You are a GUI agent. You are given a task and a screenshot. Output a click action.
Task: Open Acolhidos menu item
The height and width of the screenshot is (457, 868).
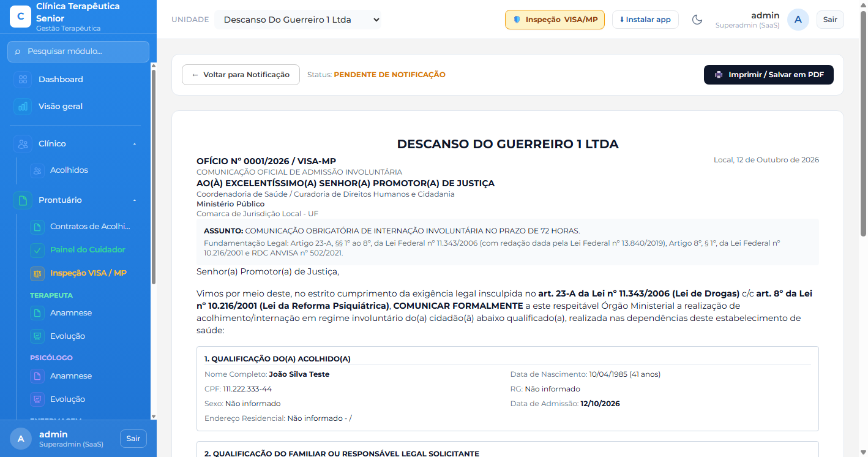[83, 170]
